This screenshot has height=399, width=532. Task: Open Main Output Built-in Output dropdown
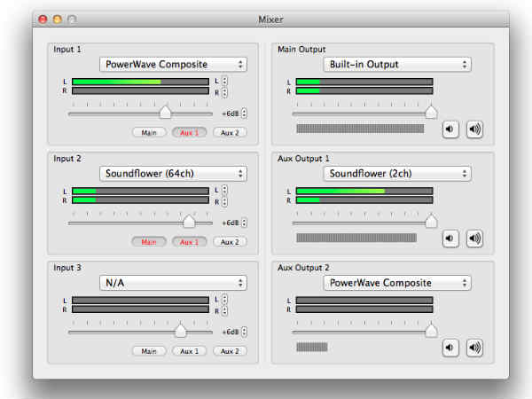click(397, 64)
